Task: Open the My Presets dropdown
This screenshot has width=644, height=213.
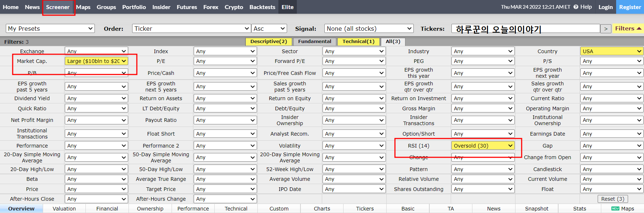Action: (50, 29)
